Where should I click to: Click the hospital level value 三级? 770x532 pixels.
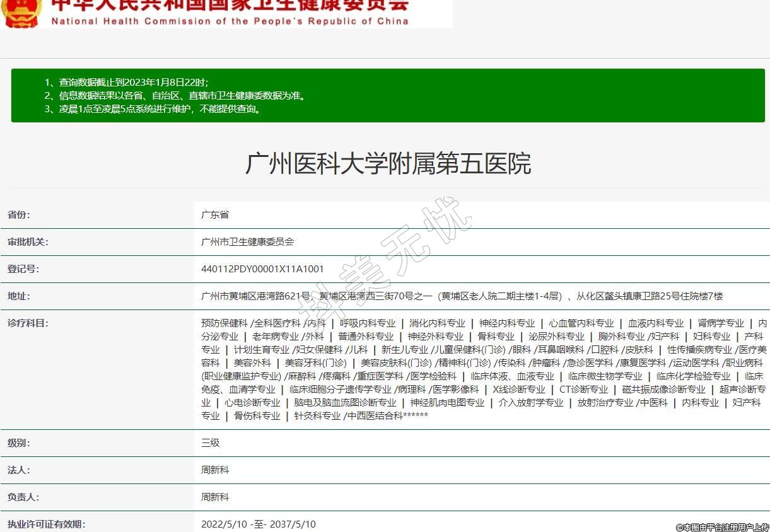pyautogui.click(x=211, y=443)
